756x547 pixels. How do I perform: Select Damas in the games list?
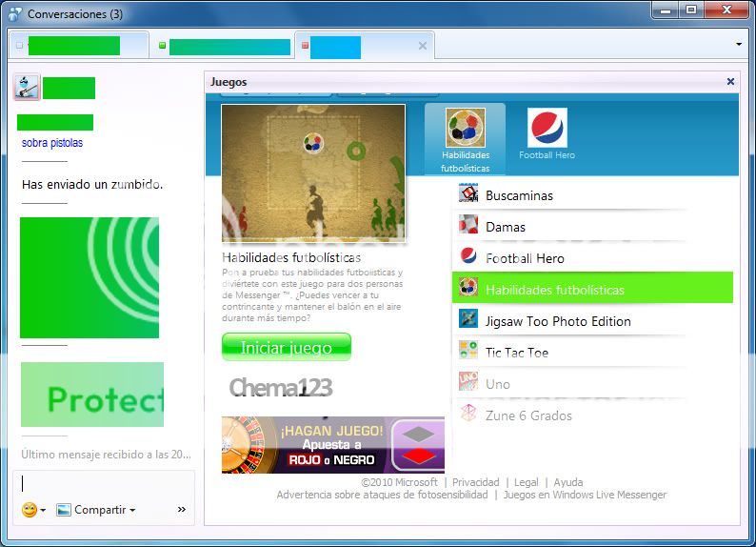click(x=592, y=227)
